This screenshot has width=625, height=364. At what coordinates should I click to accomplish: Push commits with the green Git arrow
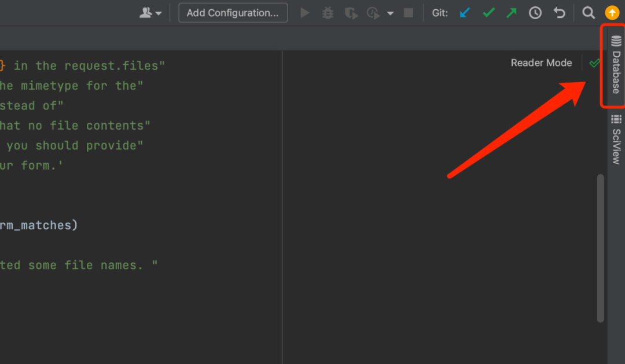511,12
